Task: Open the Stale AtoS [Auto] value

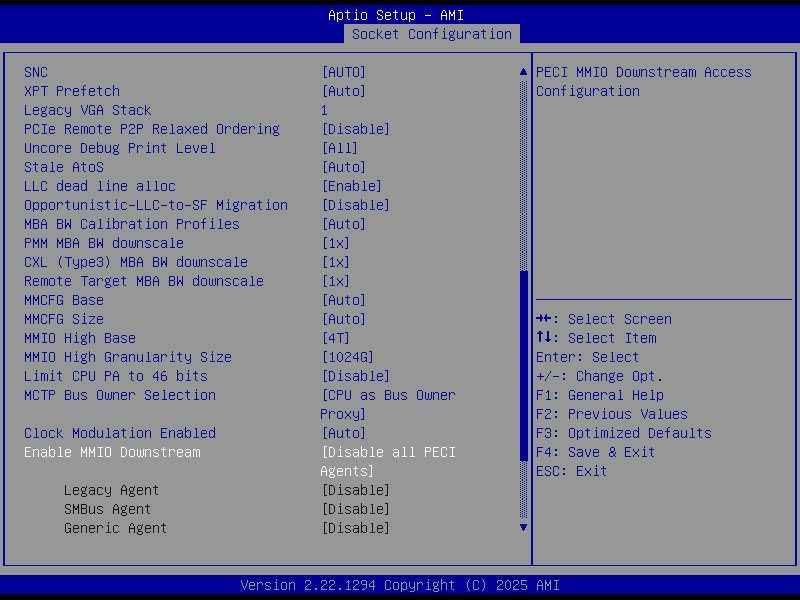Action: [x=344, y=167]
